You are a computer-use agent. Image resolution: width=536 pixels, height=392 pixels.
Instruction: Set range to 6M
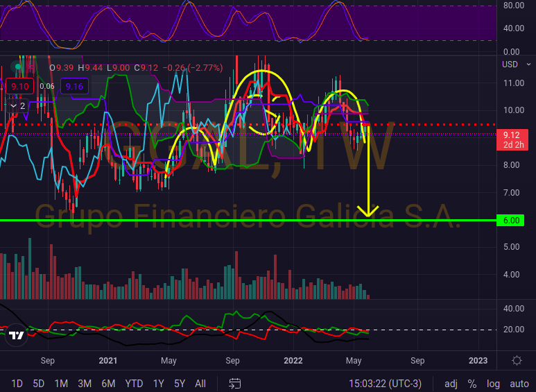point(108,383)
